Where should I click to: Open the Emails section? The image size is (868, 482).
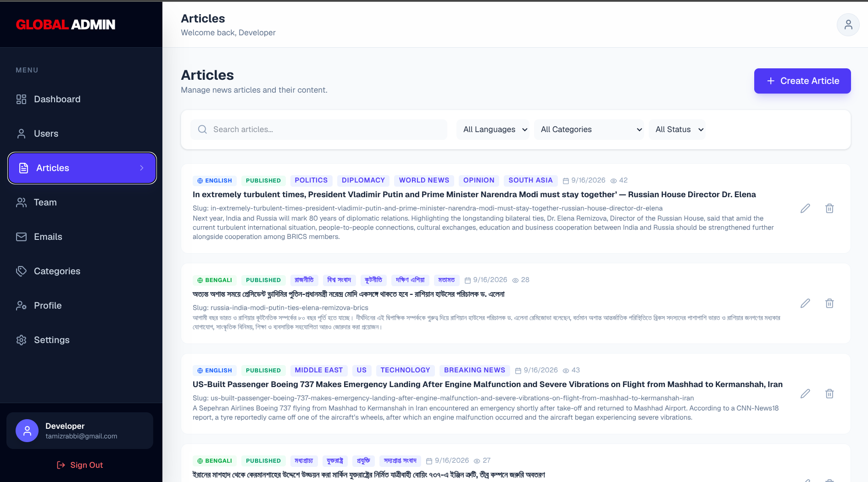point(82,237)
